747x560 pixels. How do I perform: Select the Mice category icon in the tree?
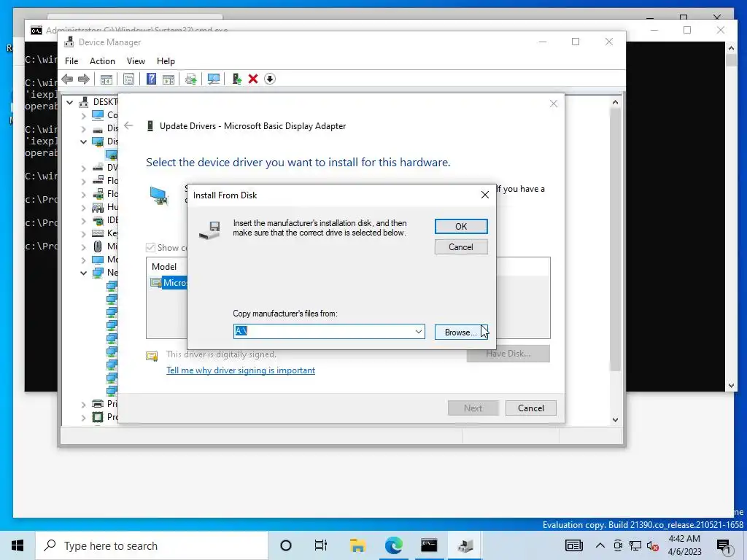98,246
